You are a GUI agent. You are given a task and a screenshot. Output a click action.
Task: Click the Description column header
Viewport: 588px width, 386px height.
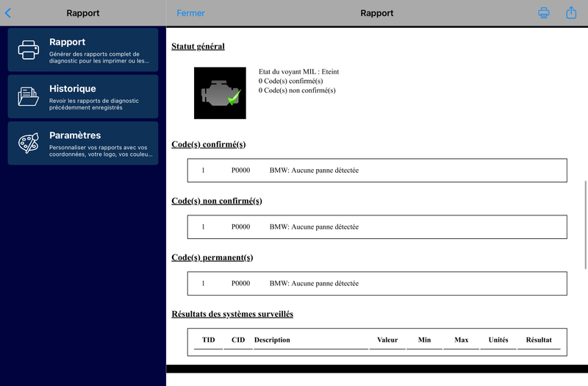272,340
